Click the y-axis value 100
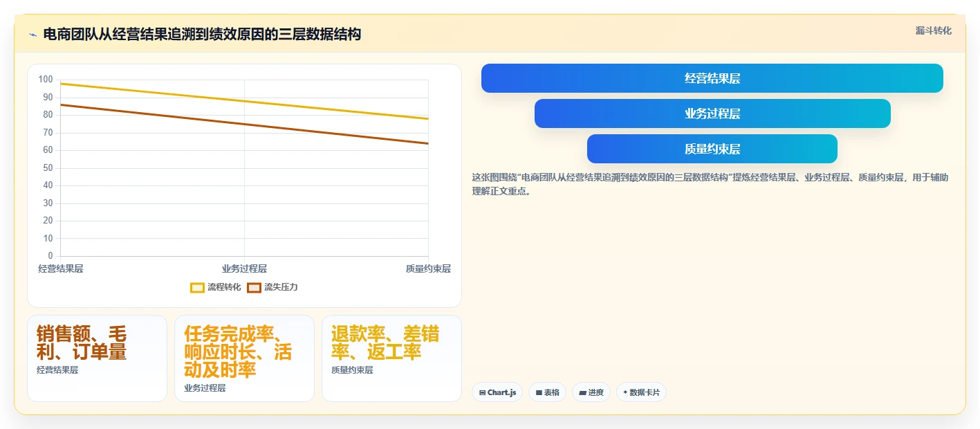This screenshot has height=429, width=980. click(46, 80)
